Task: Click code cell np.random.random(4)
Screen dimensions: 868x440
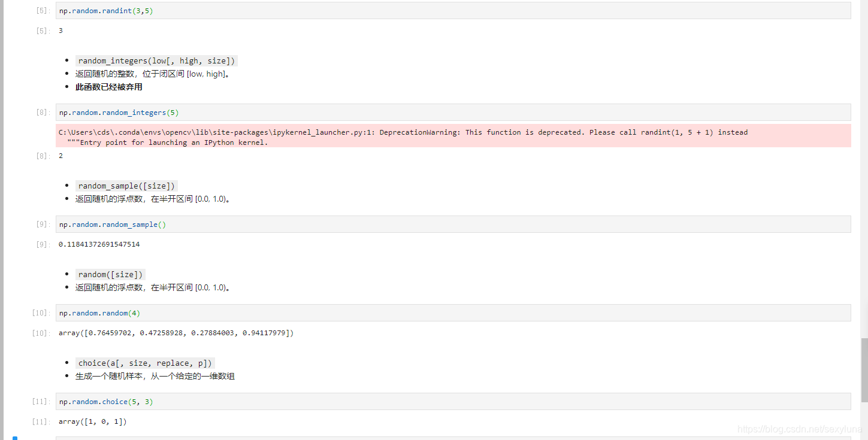Action: tap(453, 313)
